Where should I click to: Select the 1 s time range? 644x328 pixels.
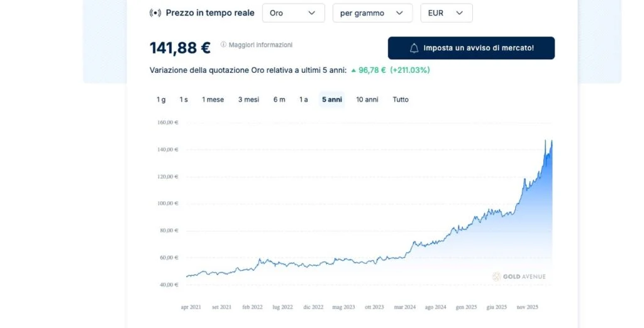pos(184,100)
